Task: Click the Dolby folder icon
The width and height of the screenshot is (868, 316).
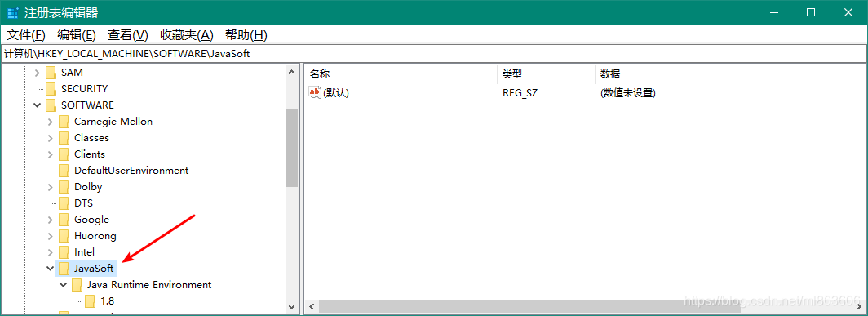Action: pos(64,187)
